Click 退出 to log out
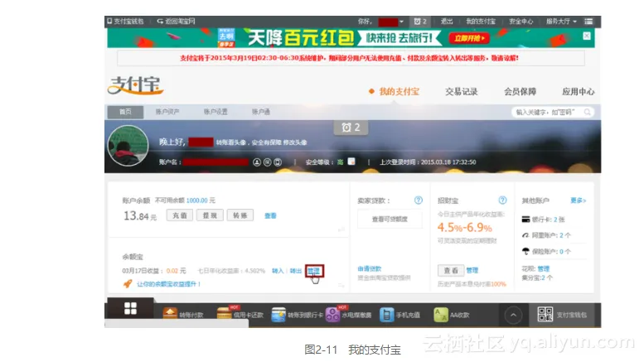This screenshot has height=362, width=644. 447,22
